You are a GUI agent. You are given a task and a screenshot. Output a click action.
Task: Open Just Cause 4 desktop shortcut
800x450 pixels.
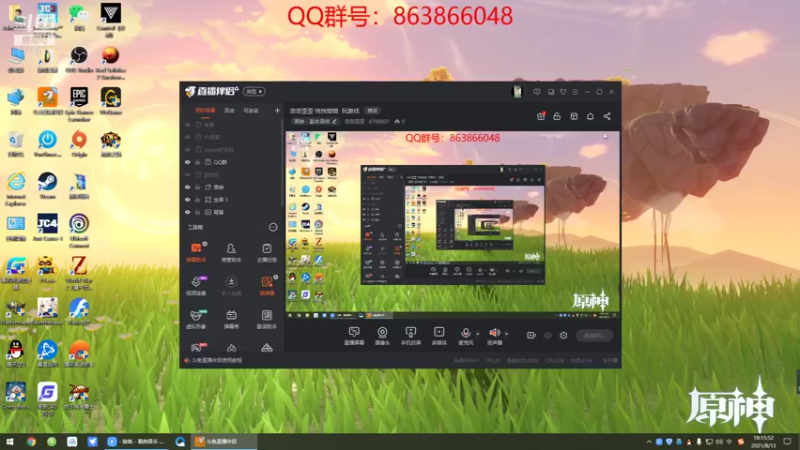(47, 228)
